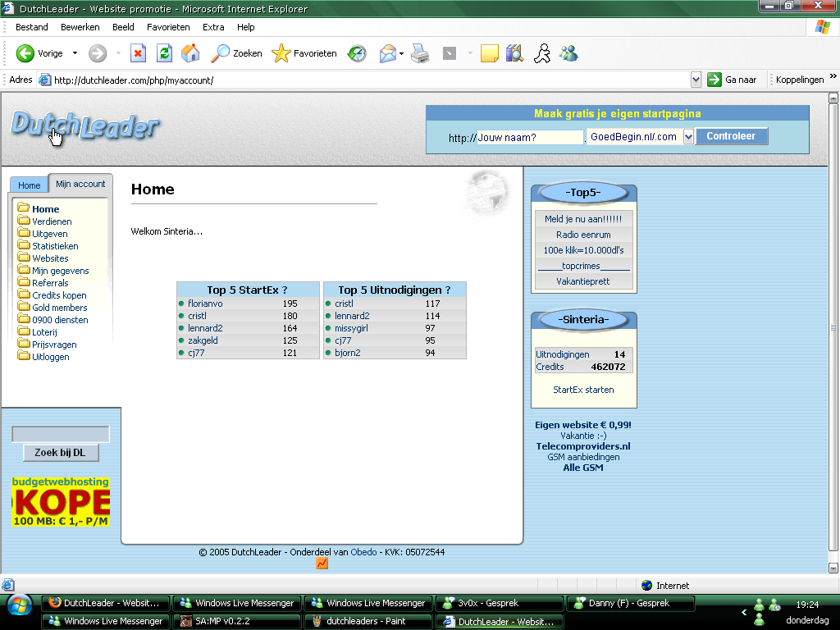Viewport: 840px width, 630px height.
Task: Open Favorieten star panel
Action: (304, 53)
